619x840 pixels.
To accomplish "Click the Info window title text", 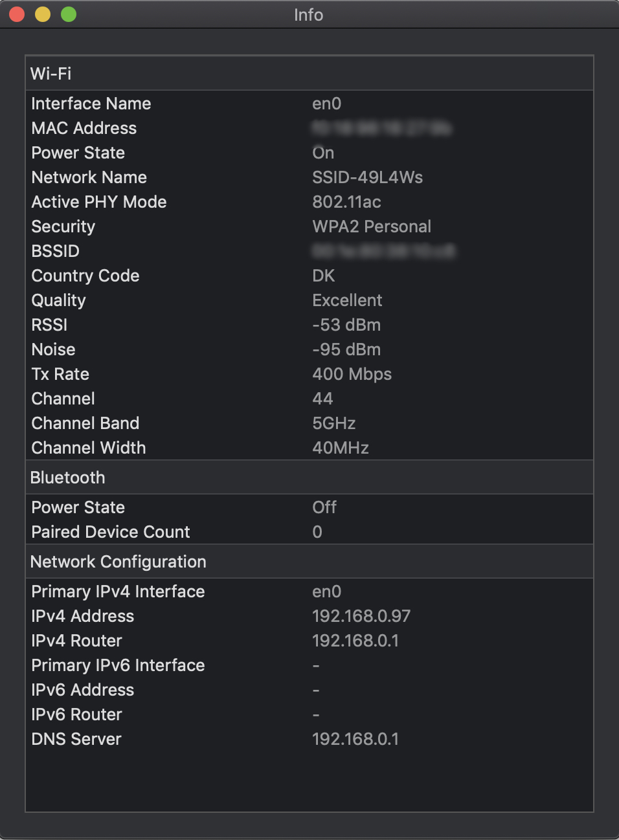I will [308, 15].
